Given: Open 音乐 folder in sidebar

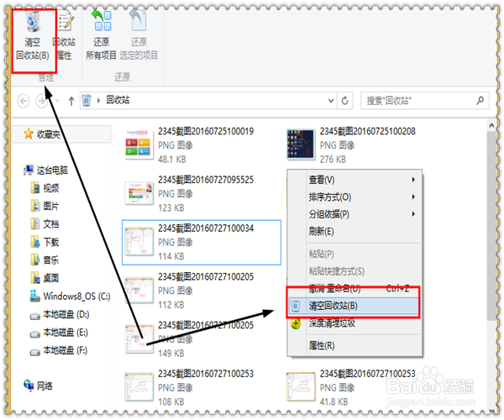Looking at the screenshot, I should (x=45, y=260).
